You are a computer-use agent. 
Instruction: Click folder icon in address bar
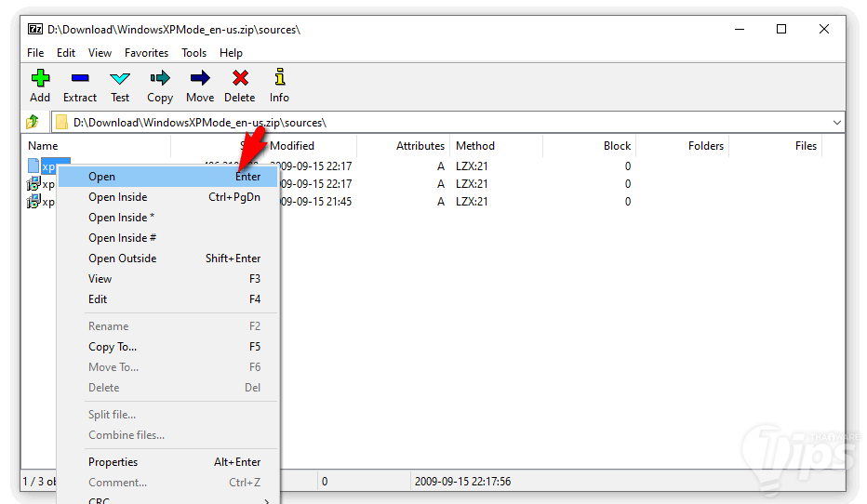click(61, 122)
